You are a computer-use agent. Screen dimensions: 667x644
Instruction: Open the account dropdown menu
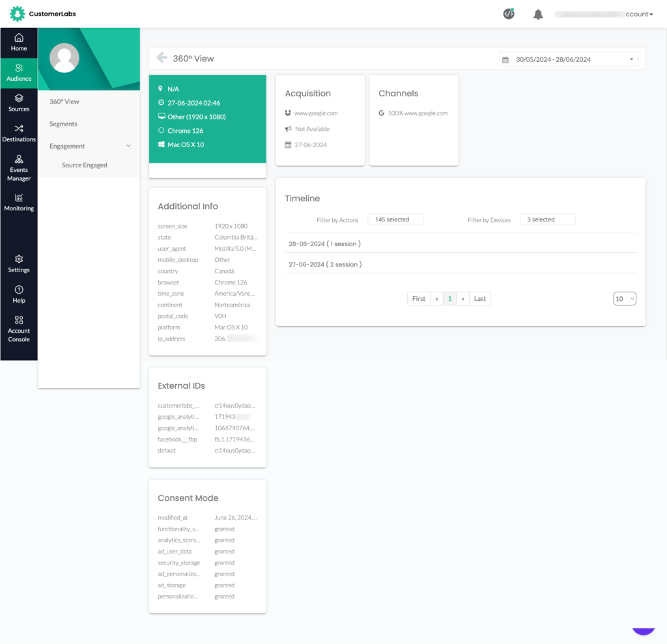[604, 14]
